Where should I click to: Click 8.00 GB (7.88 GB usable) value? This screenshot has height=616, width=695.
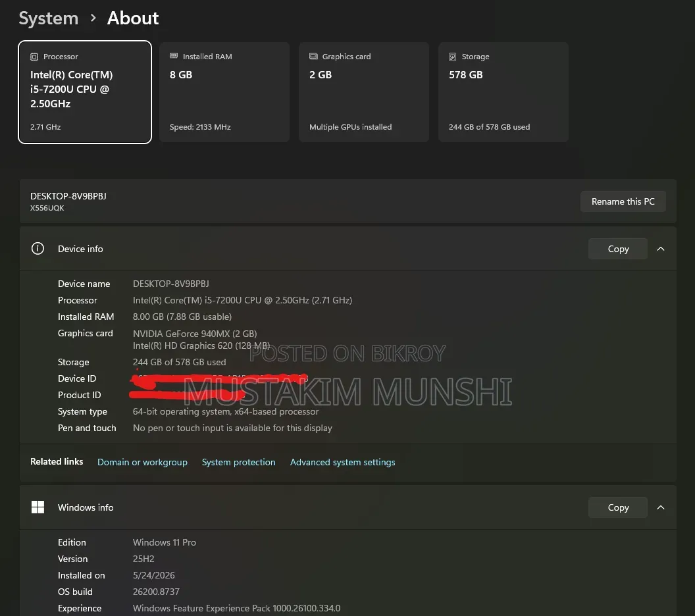[x=182, y=317]
